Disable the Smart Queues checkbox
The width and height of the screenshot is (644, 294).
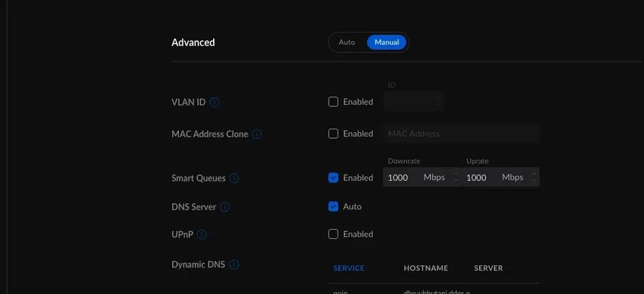[334, 178]
